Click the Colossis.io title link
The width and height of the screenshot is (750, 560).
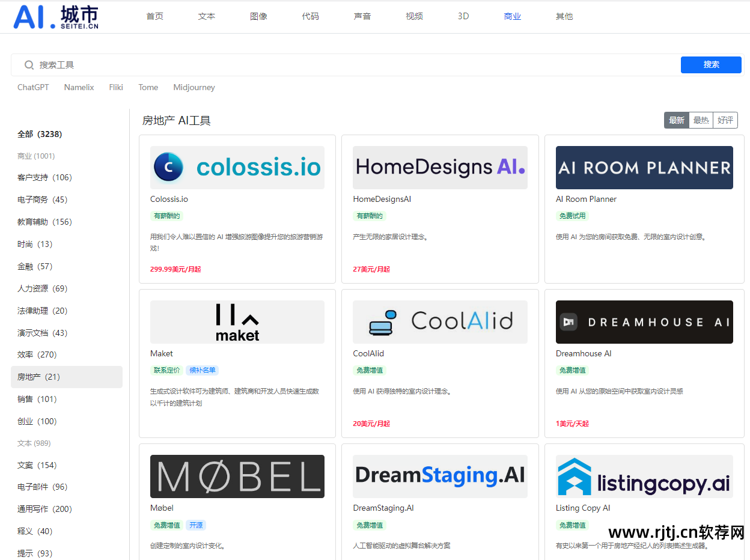coord(169,199)
